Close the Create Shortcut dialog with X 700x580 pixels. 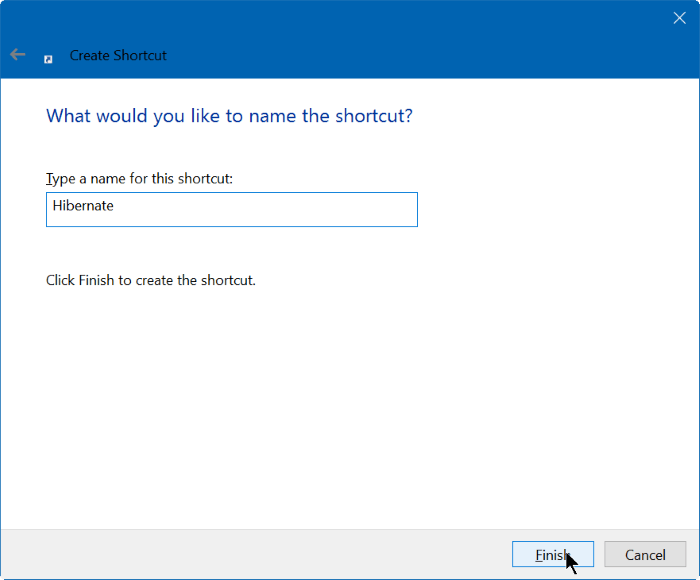coord(679,18)
